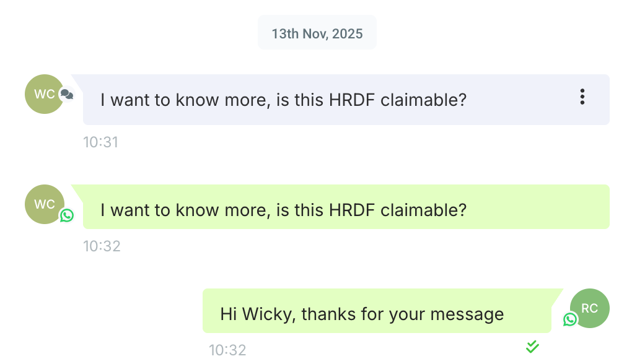This screenshot has height=364, width=632.
Task: Click the 10:31 timestamp
Action: coord(100,142)
